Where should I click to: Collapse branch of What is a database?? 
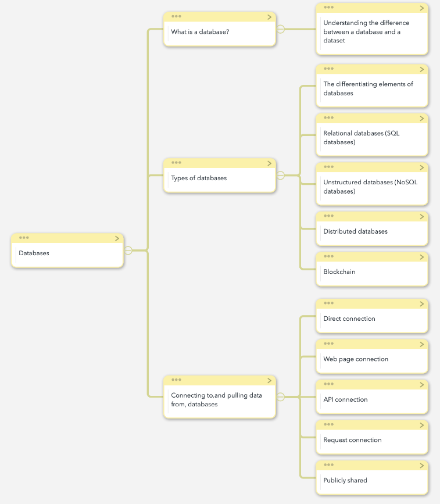tap(281, 29)
